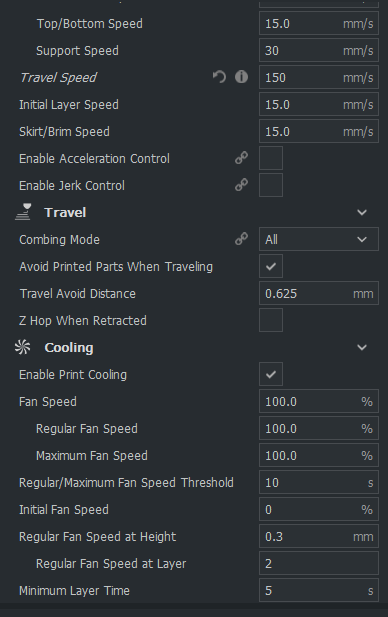Click the Minimum Layer Time field
The height and width of the screenshot is (617, 388).
click(319, 590)
